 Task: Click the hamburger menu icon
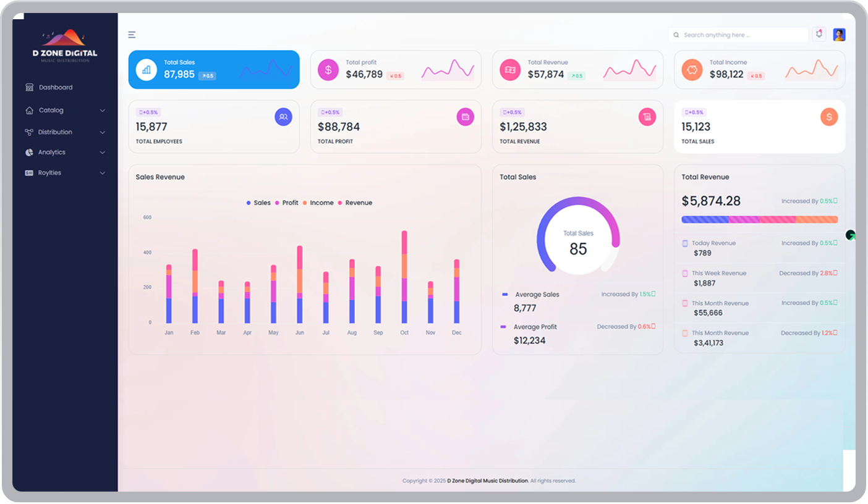(x=132, y=35)
